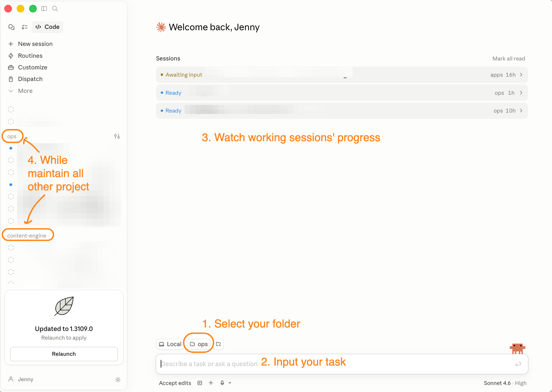
Task: Select the Code tab
Action: tap(48, 27)
